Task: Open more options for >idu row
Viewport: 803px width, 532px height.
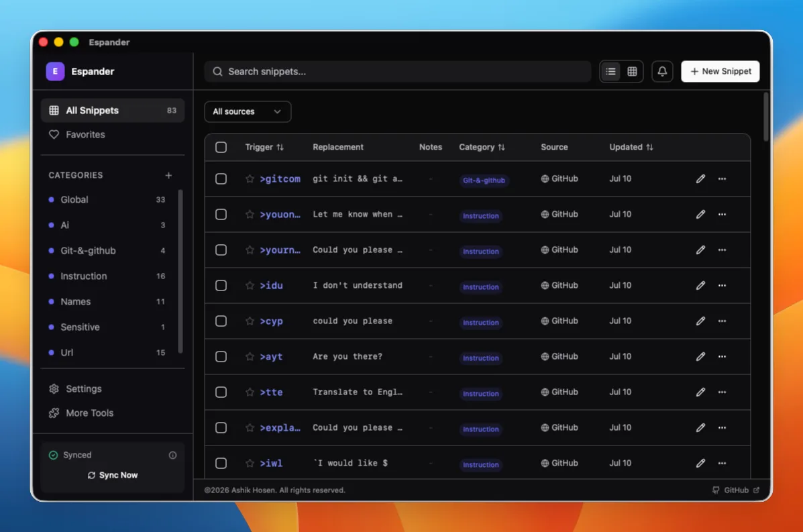Action: click(x=722, y=285)
